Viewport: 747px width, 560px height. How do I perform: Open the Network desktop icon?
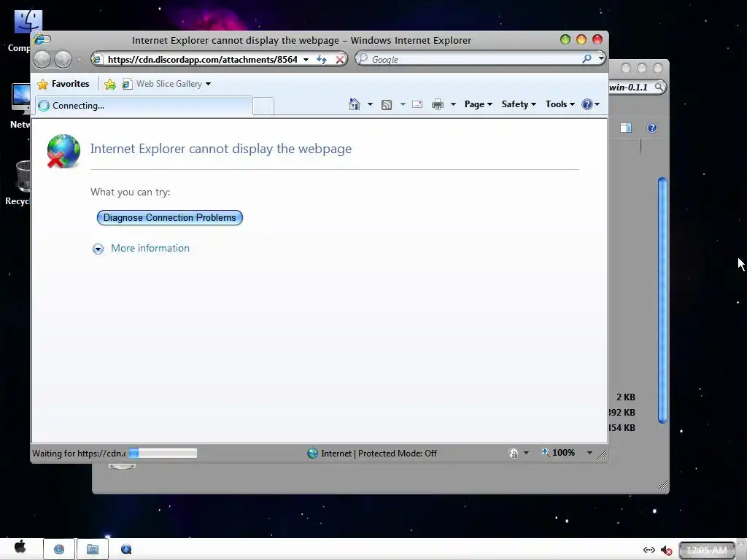coord(19,106)
